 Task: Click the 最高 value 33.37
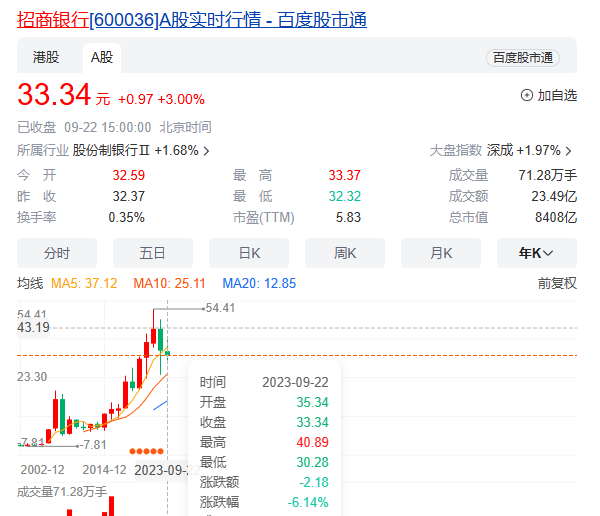(x=344, y=175)
